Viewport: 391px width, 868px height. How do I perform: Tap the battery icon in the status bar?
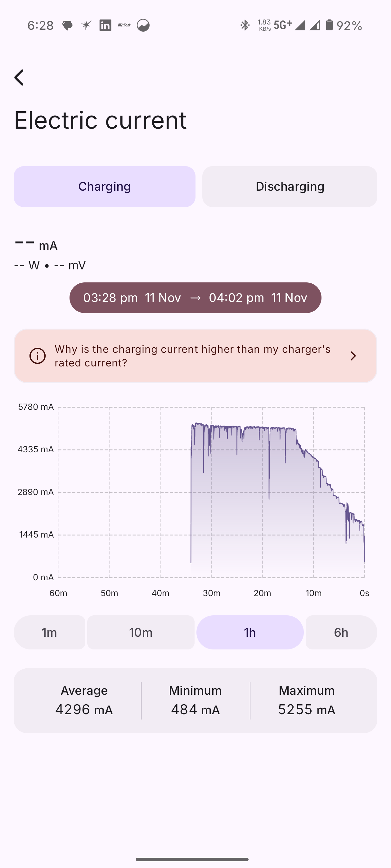[x=329, y=25]
